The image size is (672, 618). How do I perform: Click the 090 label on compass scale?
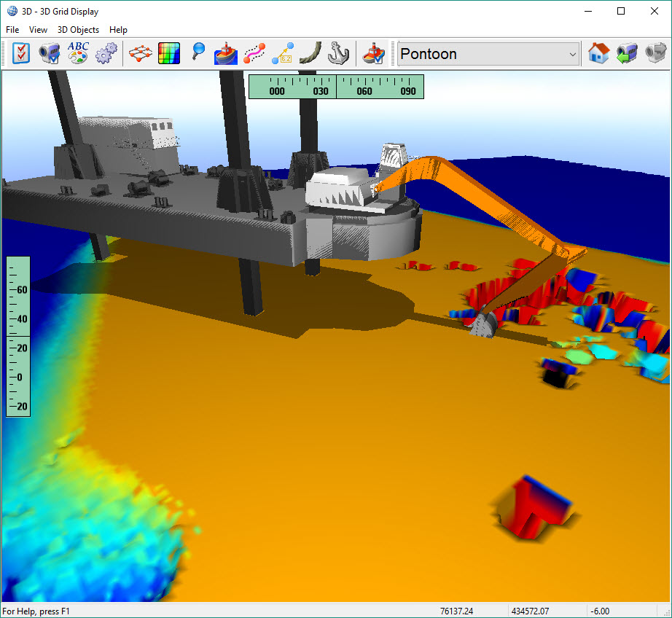point(408,91)
